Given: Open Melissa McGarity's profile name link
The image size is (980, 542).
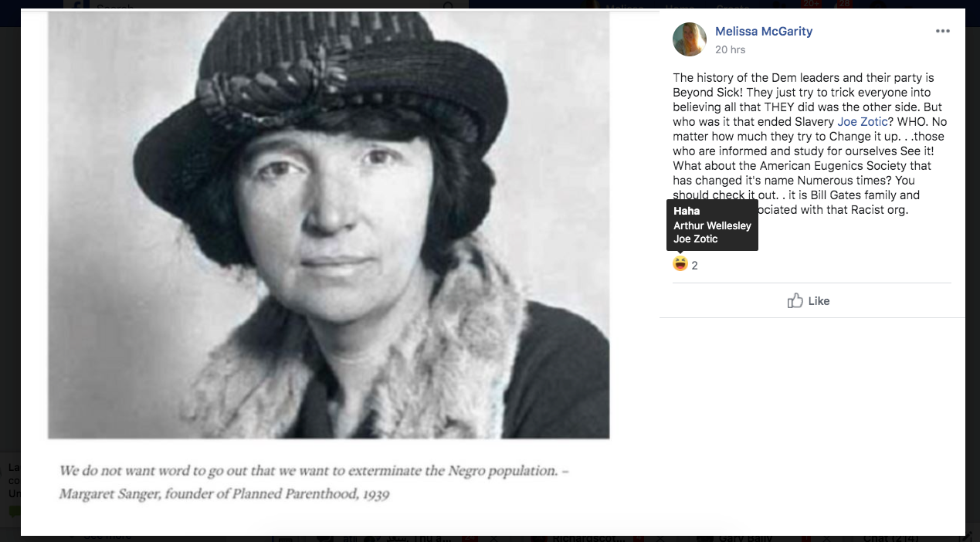Looking at the screenshot, I should [763, 32].
